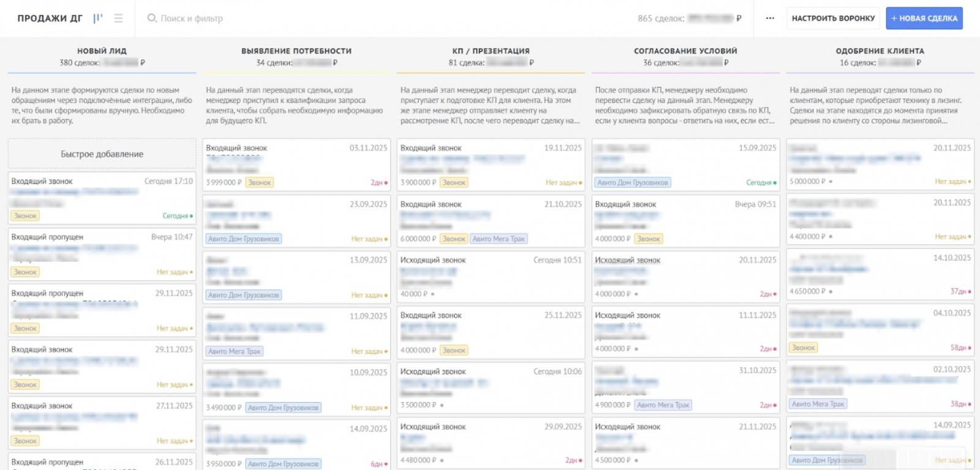Open the ПРОДАЖИ ДГ pipeline selector
The image size is (980, 470).
[50, 18]
